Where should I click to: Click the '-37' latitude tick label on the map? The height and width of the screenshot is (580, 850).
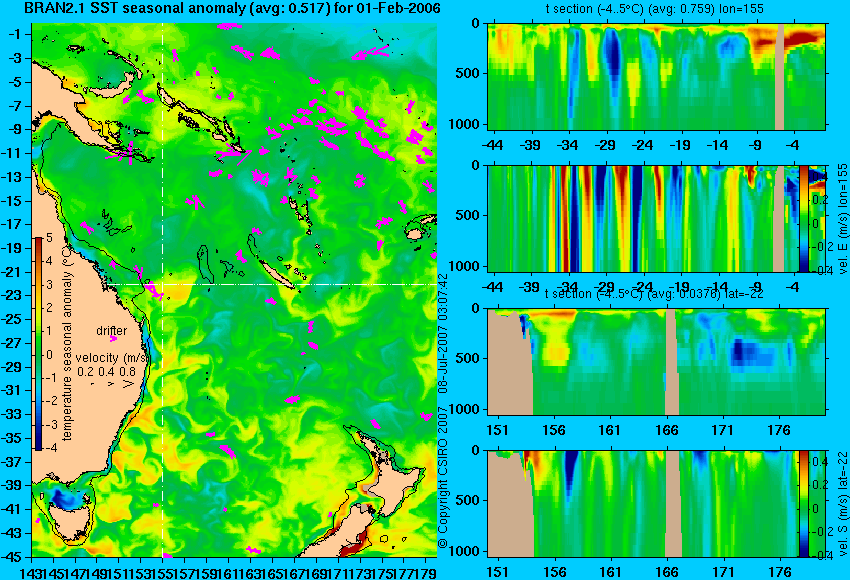click(14, 462)
